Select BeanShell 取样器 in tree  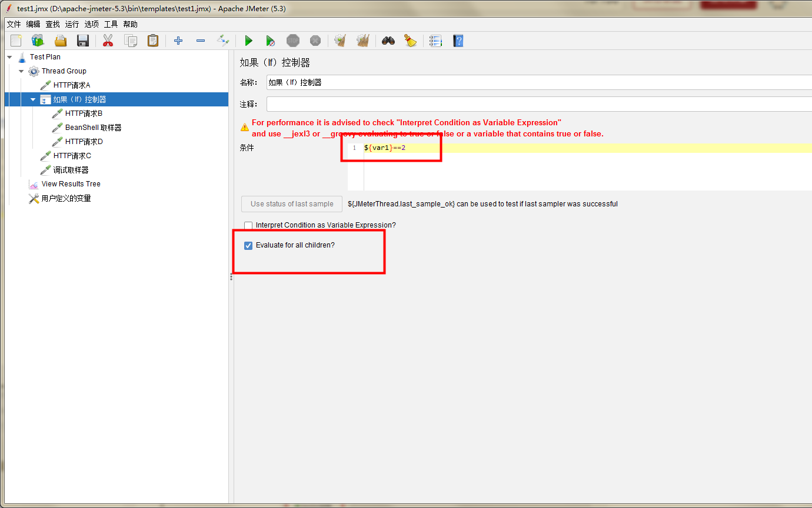(x=93, y=128)
